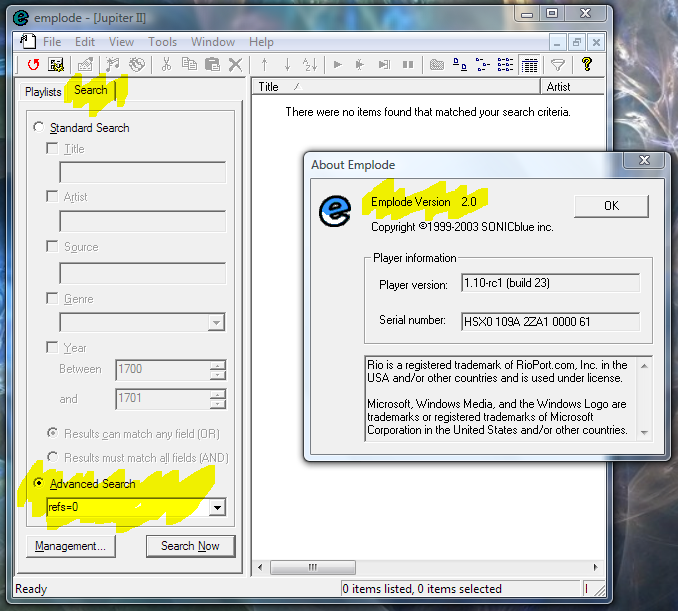Select the Advanced Search radio button

38,483
